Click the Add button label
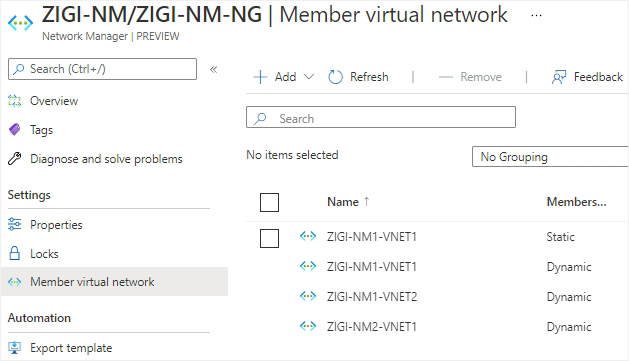The width and height of the screenshot is (629, 361). [x=285, y=77]
